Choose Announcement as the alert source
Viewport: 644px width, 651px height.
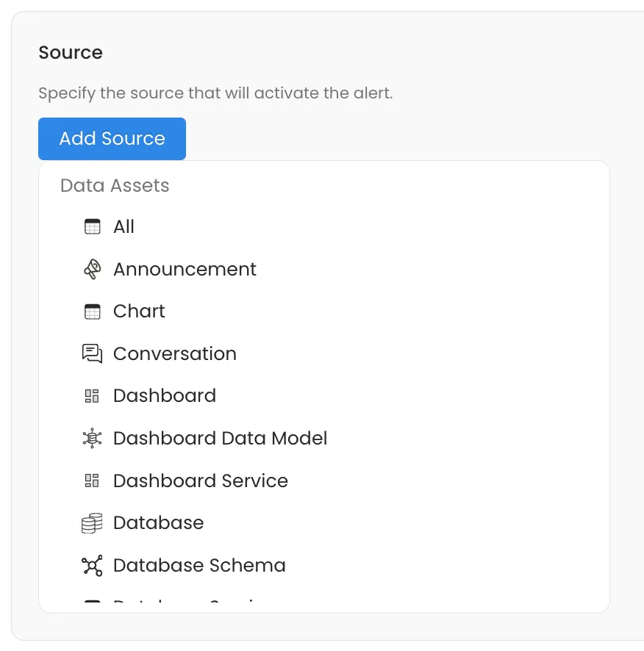(x=185, y=269)
